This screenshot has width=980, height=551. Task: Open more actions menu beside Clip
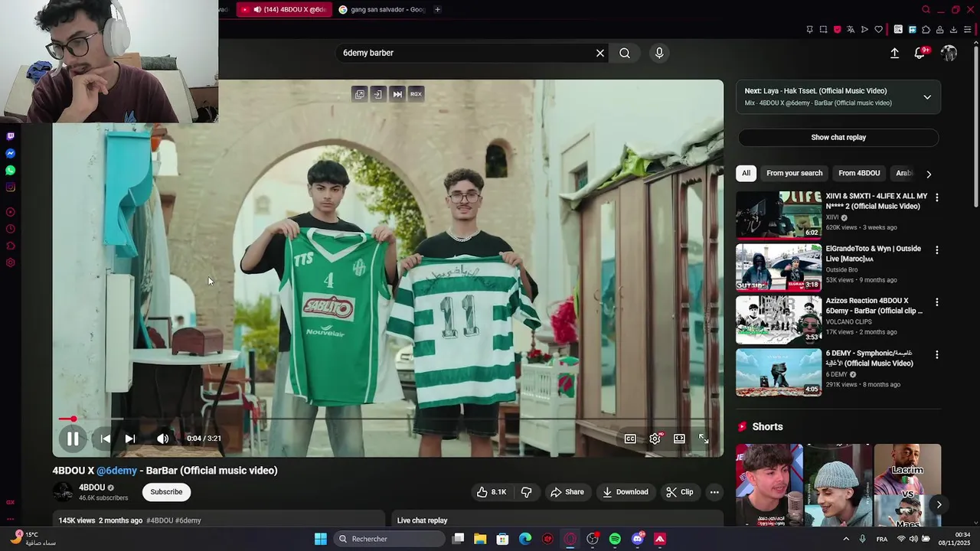click(714, 492)
